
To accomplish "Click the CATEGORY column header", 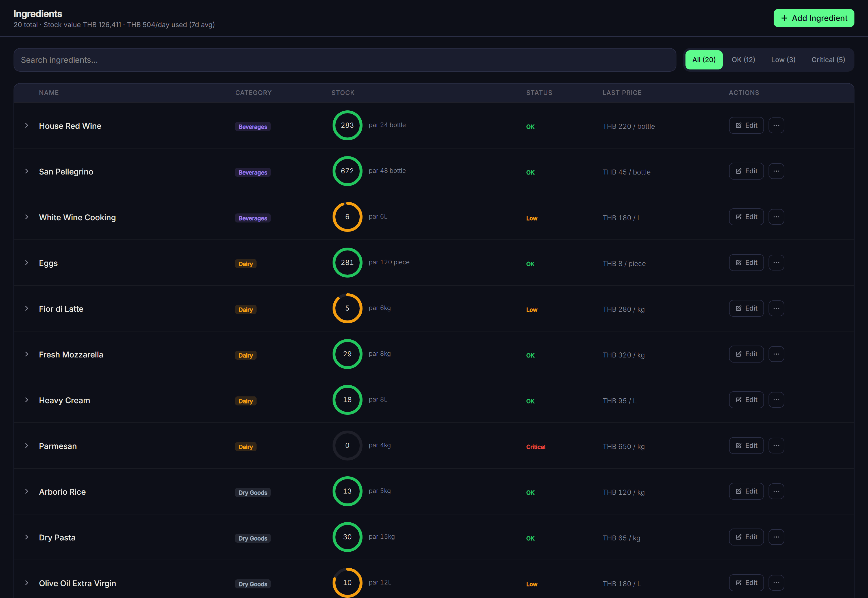I will [253, 93].
